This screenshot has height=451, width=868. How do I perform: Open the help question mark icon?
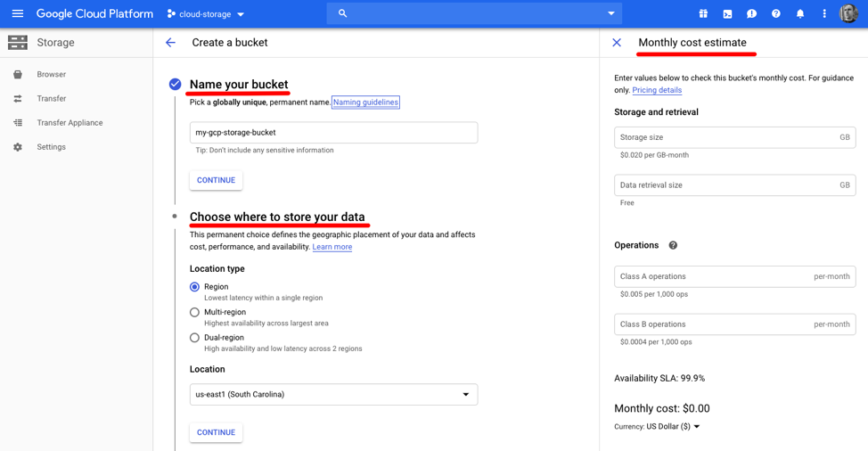click(775, 14)
